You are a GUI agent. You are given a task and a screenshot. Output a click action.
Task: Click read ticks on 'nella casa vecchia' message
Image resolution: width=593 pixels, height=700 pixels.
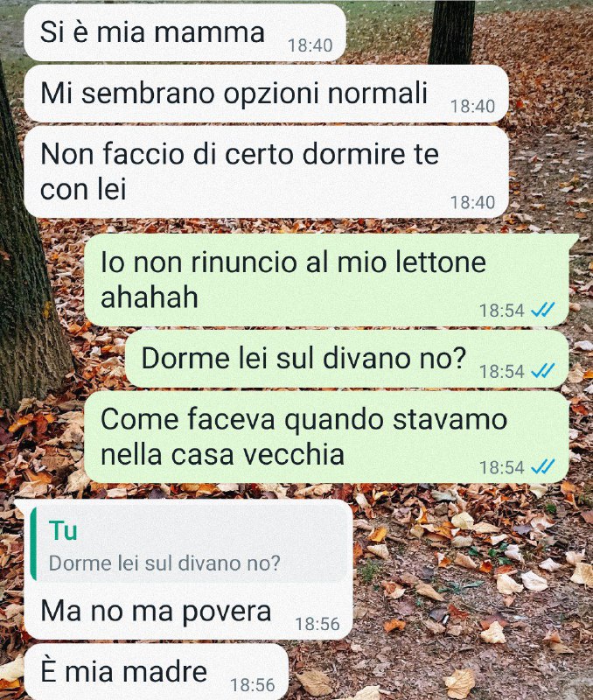pos(543,467)
